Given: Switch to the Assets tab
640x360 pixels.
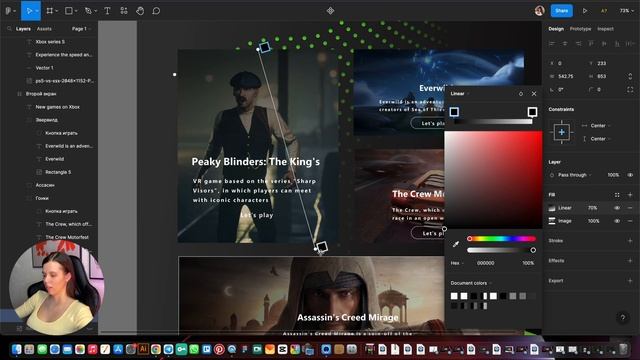Looking at the screenshot, I should click(x=44, y=29).
